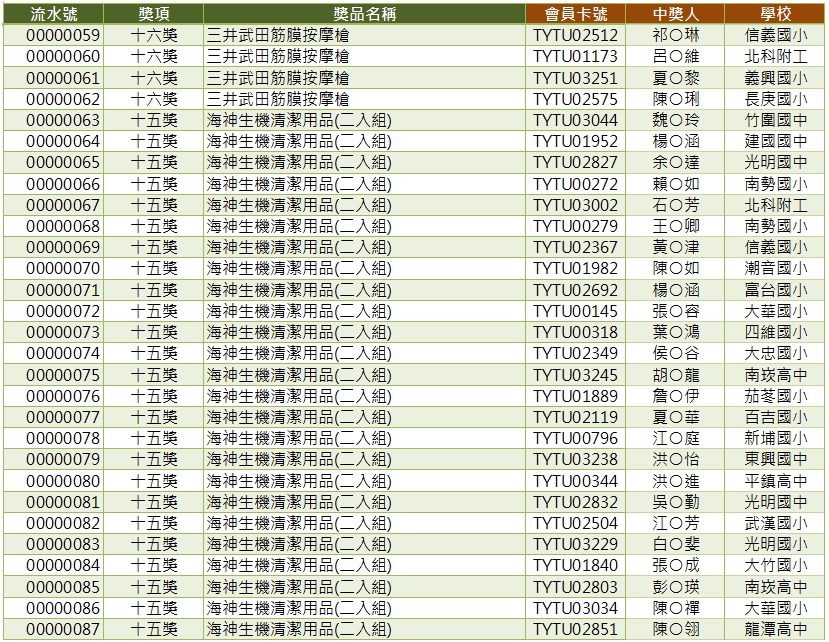Click the 會員卡號 column header
Image resolution: width=829 pixels, height=642 pixels.
pyautogui.click(x=576, y=14)
